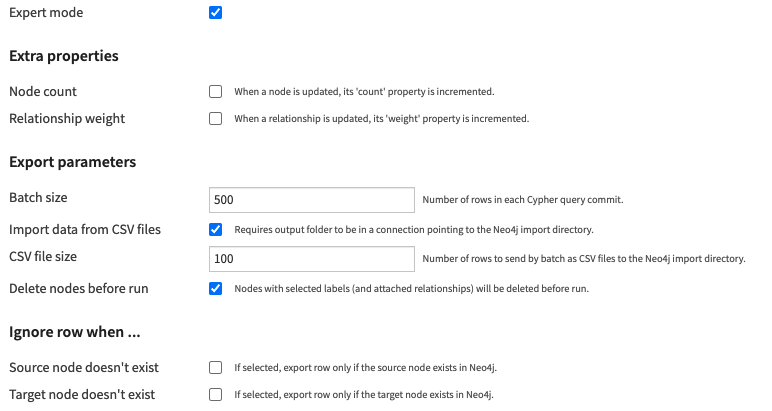Enable the Relationship weight checkbox
772x411 pixels.
(x=216, y=119)
